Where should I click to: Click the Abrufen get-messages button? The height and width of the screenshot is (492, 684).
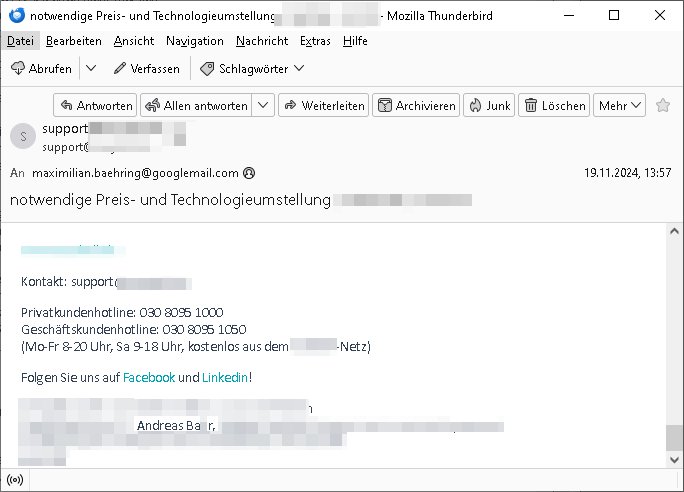(x=41, y=68)
